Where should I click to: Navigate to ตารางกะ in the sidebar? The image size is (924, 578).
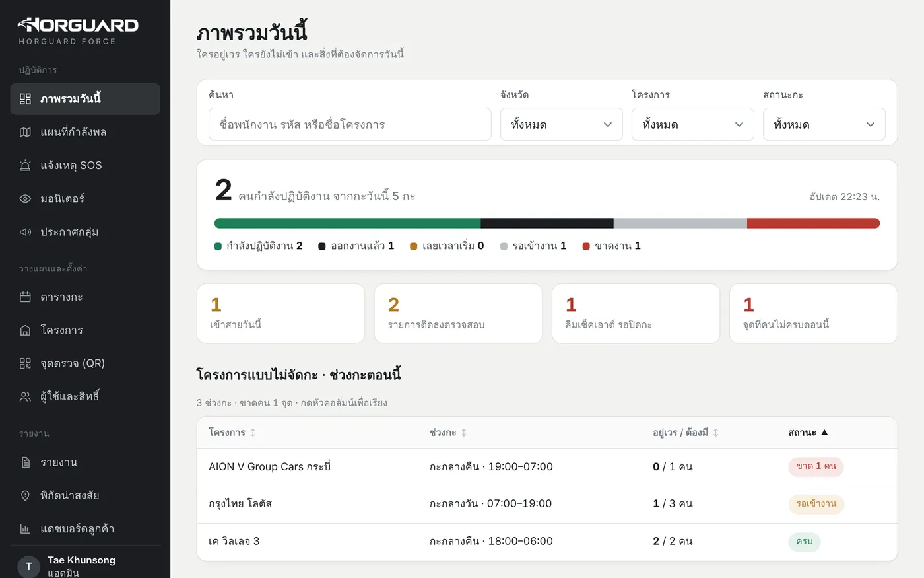point(85,297)
